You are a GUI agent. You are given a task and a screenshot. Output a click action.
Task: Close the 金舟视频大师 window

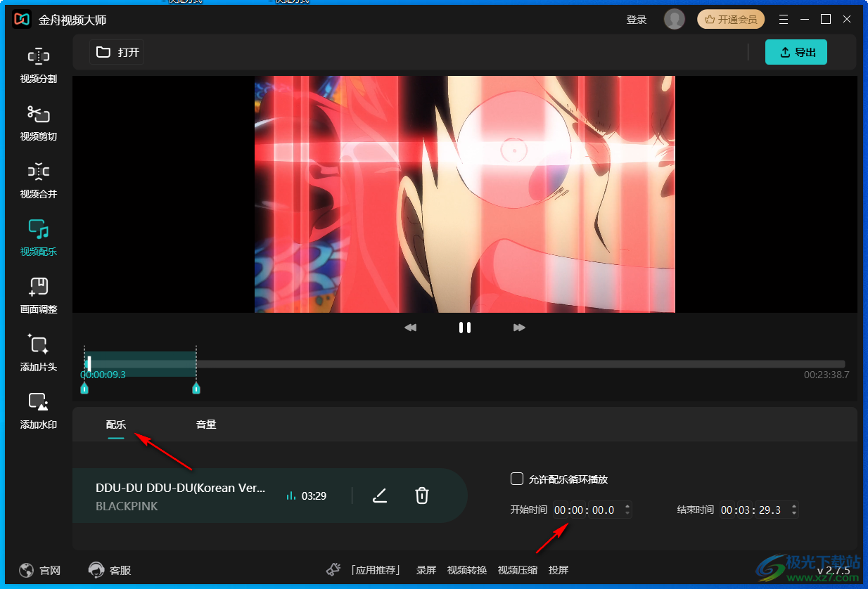tap(847, 20)
